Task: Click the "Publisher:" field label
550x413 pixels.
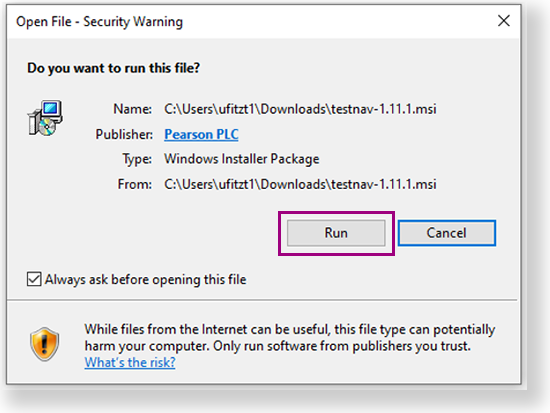Action: coord(124,134)
